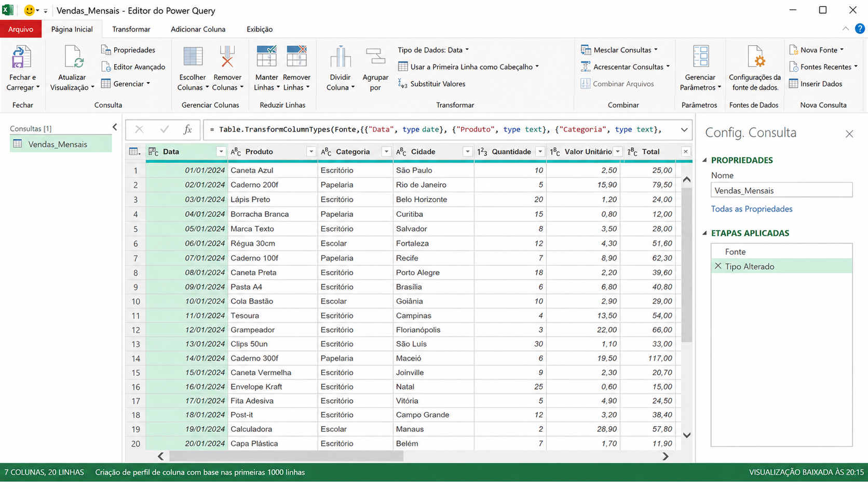Screen dimensions: 868x489
Task: Click Usar a Primeira Linha como Cabeçalho
Action: [468, 67]
